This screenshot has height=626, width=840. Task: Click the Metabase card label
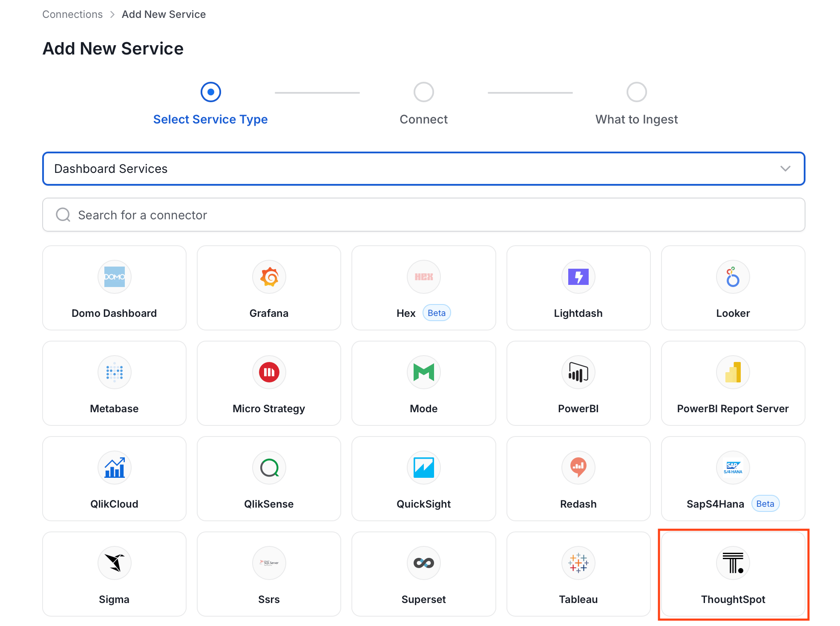[x=114, y=409]
